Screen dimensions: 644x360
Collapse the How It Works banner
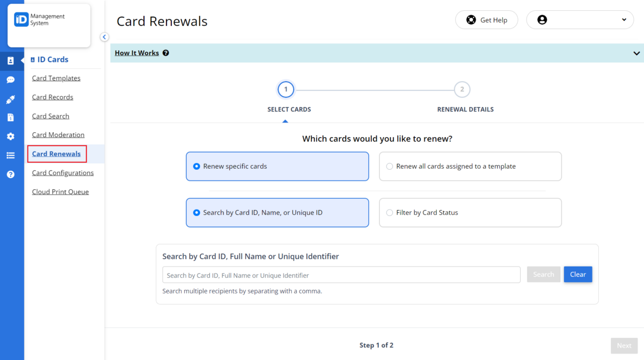click(636, 53)
